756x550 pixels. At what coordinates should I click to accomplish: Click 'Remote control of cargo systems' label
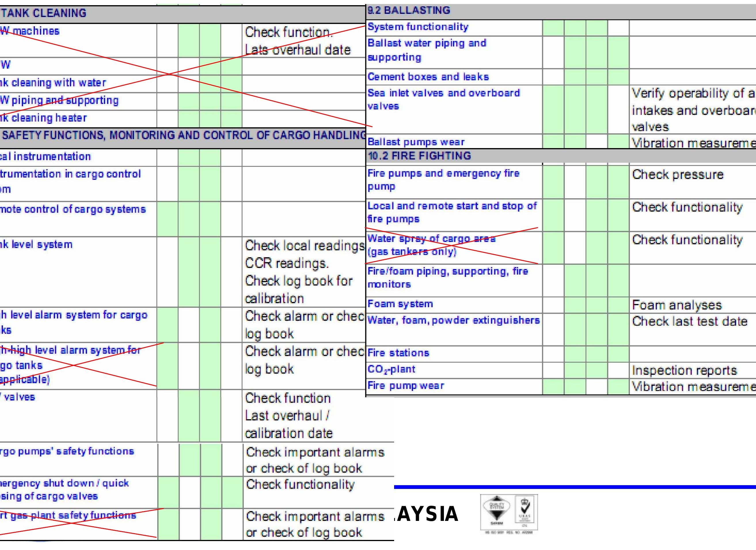(x=73, y=209)
